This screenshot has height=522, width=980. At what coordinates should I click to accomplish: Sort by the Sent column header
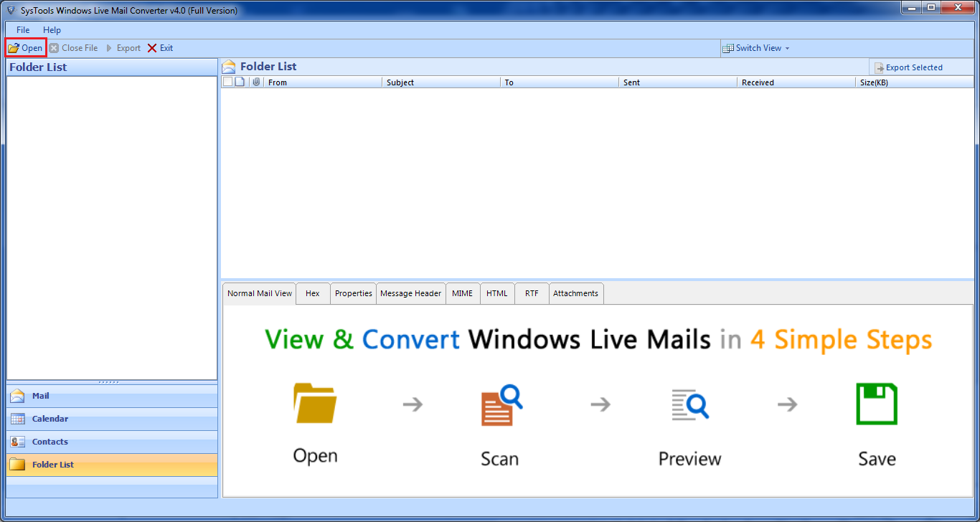coord(678,82)
